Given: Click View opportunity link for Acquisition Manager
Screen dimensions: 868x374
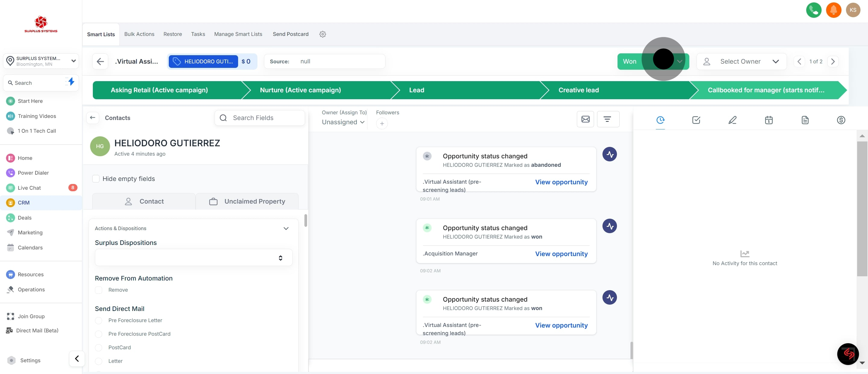Looking at the screenshot, I should (x=561, y=254).
